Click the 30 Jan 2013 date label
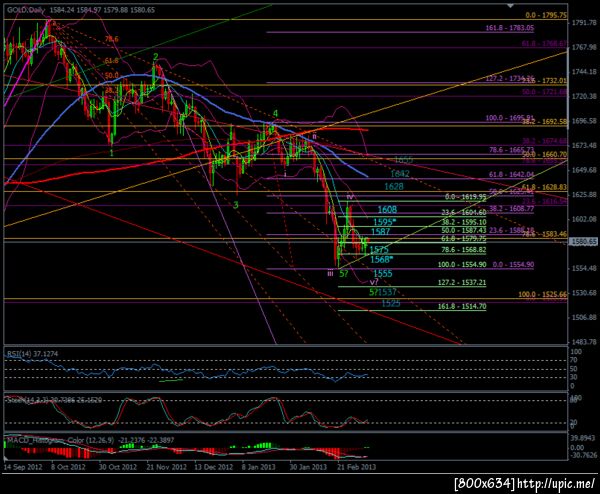Image resolution: width=600 pixels, height=494 pixels. 308,467
